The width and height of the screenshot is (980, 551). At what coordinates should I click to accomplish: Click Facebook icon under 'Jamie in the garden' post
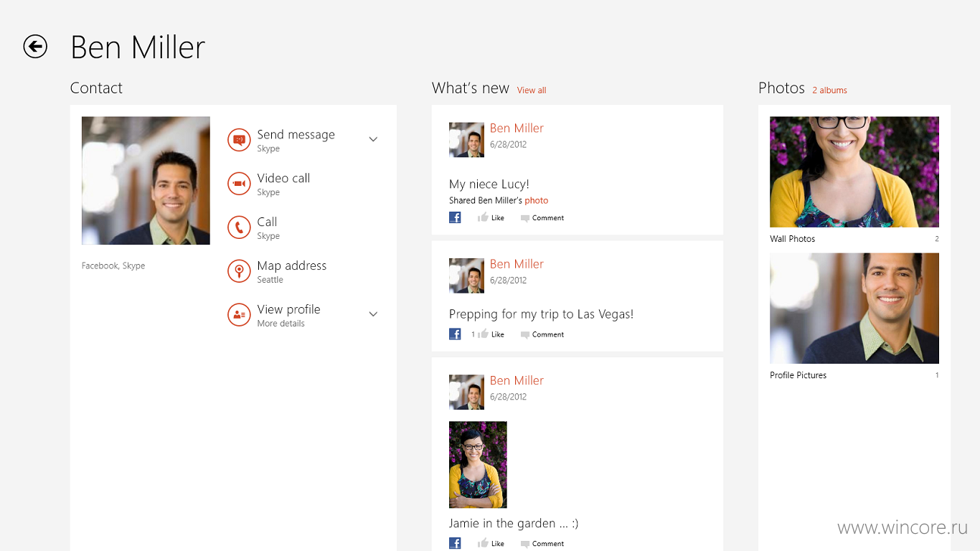click(x=455, y=543)
